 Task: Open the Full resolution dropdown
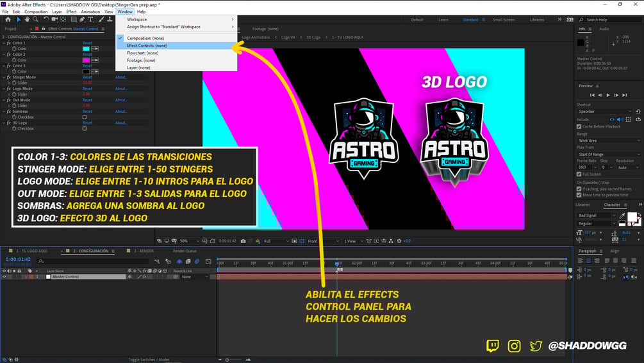tap(276, 241)
